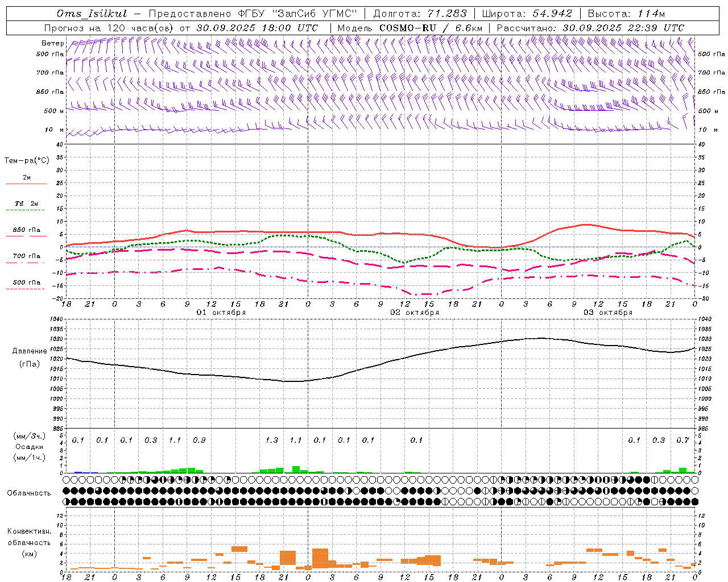
Task: Click the red 2м line in the legend
Action: point(26,184)
